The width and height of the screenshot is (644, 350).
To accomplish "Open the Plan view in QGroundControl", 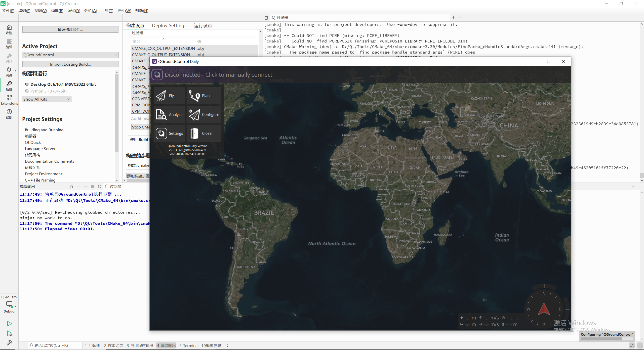I will 204,96.
